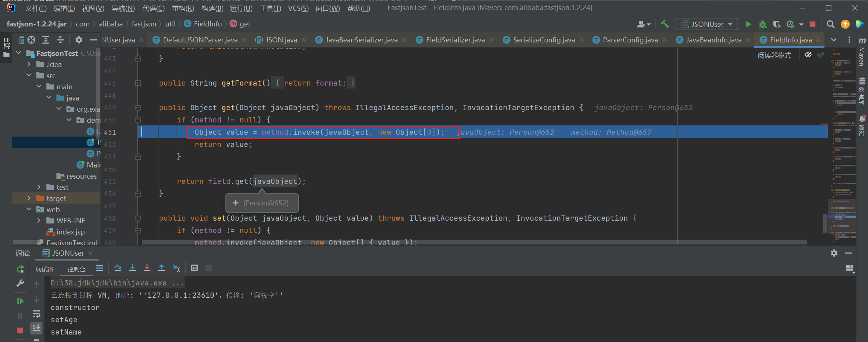Screen dimensions: 868x342
Task: Toggle the reader mode eye icon
Action: coord(808,55)
